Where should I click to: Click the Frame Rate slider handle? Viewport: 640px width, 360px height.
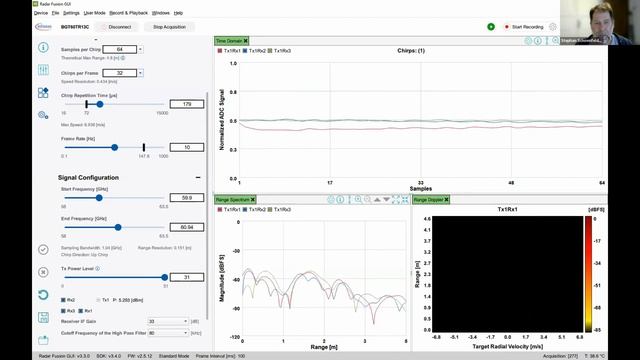coord(115,147)
